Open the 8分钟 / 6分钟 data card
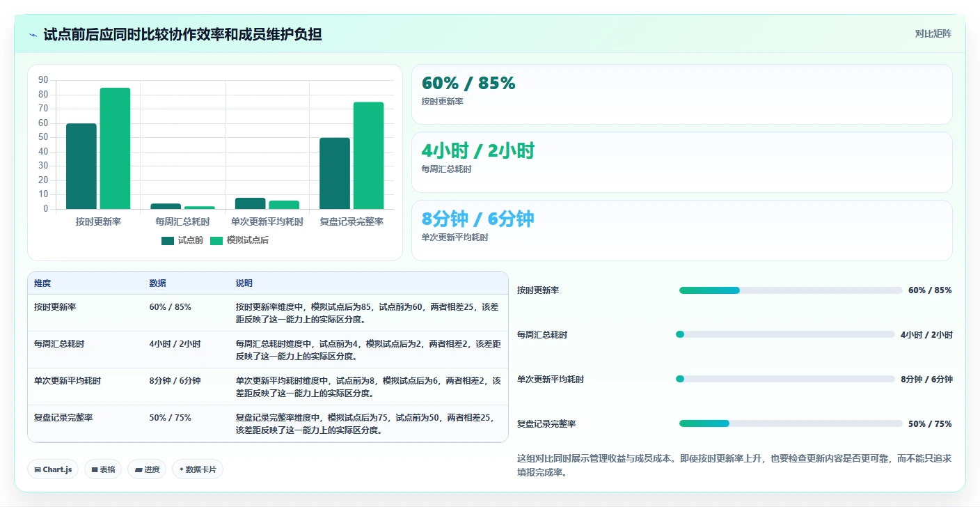Screen dimensions: 980x507 [681, 230]
